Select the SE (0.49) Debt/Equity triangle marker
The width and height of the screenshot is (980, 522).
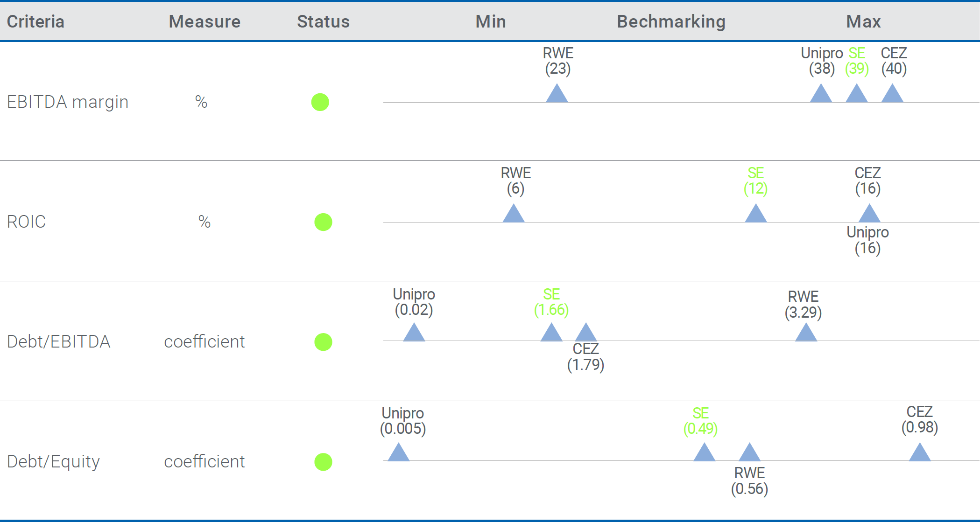[x=705, y=453]
